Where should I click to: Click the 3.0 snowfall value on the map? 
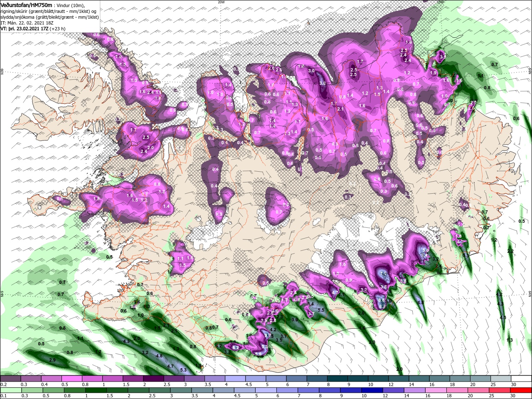click(x=311, y=71)
